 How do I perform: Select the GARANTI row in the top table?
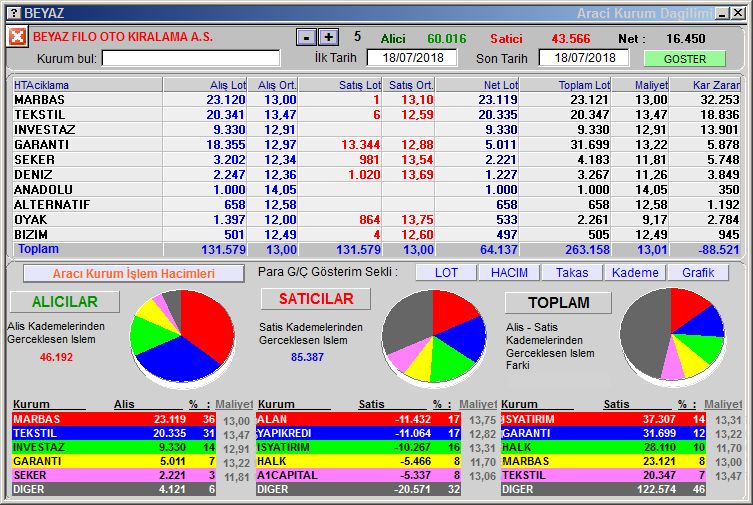tap(377, 144)
